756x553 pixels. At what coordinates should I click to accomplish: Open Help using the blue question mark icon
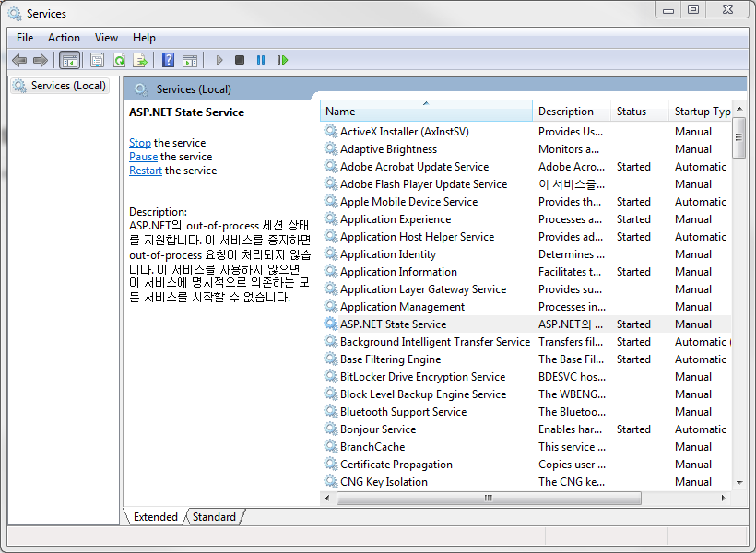click(168, 60)
